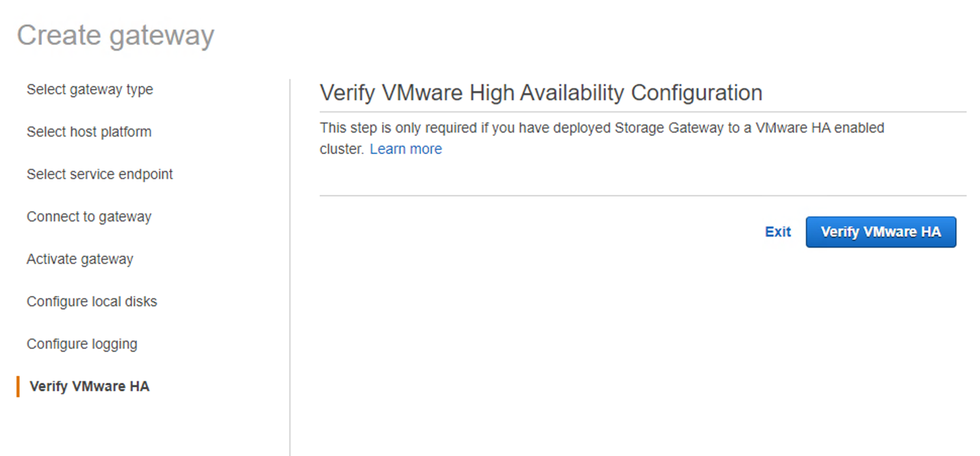Click Exit next to the blue button
Screen dimensions: 980x456
(778, 231)
